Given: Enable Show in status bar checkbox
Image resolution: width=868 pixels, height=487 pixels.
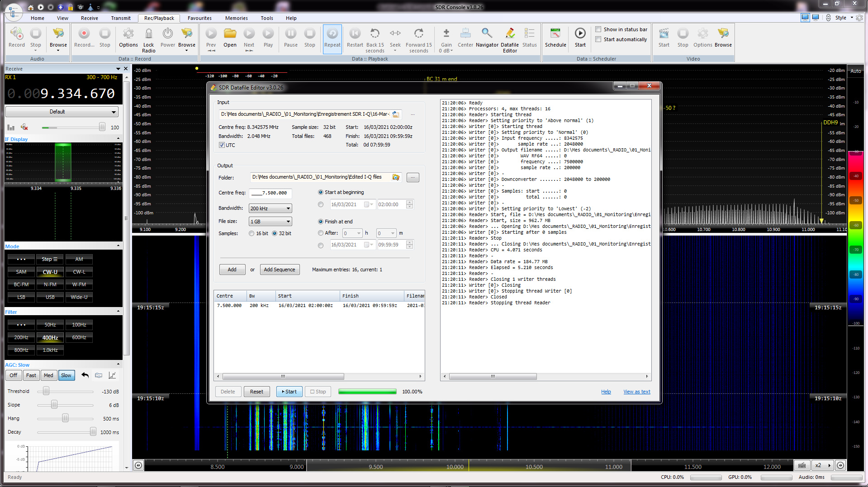Looking at the screenshot, I should click(598, 29).
